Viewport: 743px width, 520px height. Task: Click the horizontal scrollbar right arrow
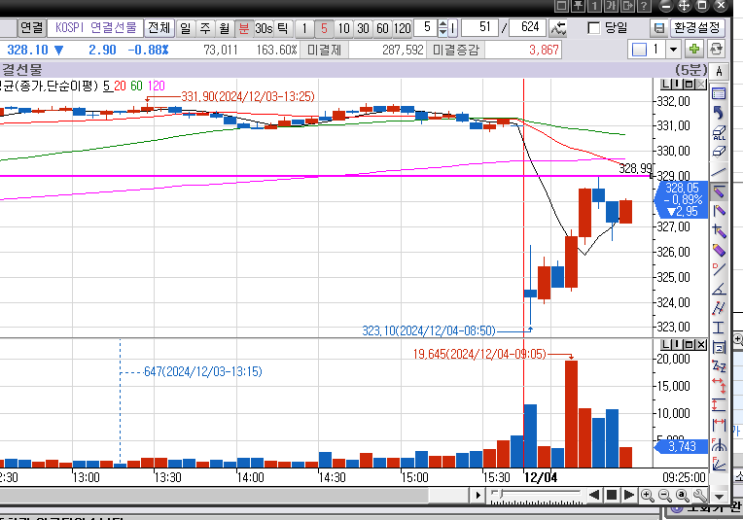[x=477, y=495]
